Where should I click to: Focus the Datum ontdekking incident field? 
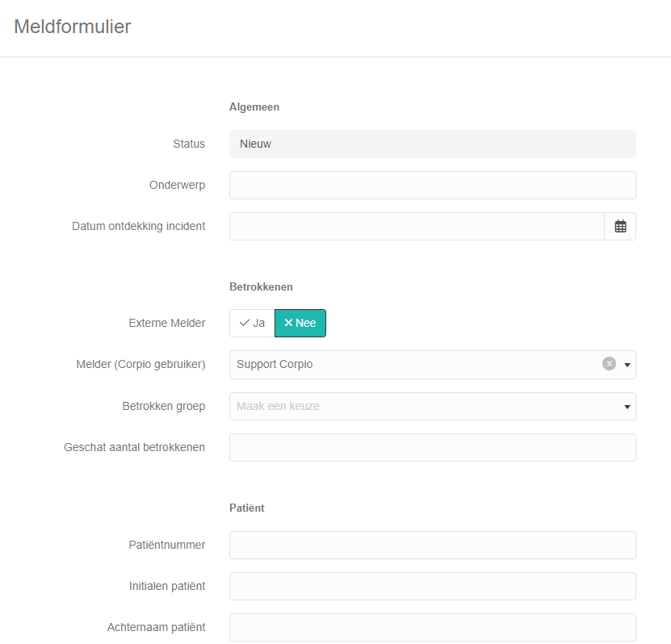417,226
